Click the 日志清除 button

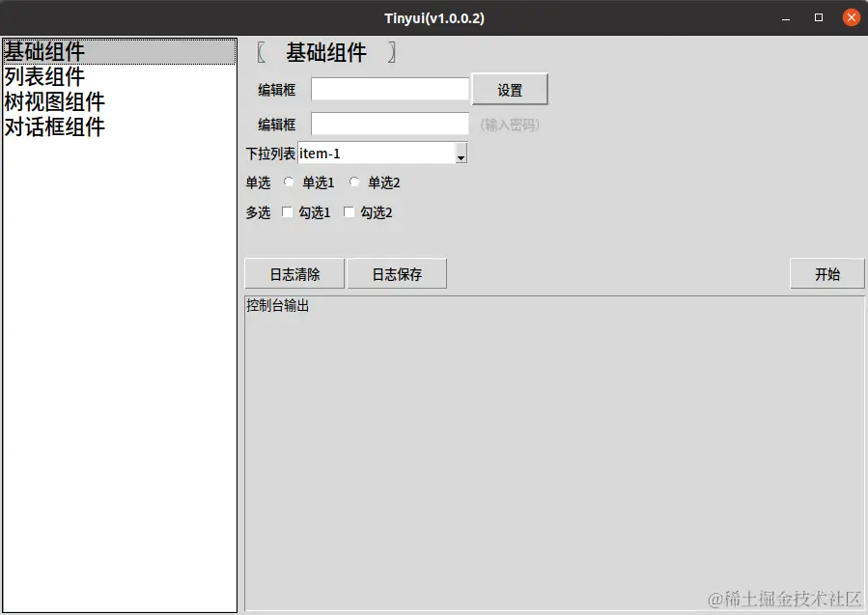294,274
